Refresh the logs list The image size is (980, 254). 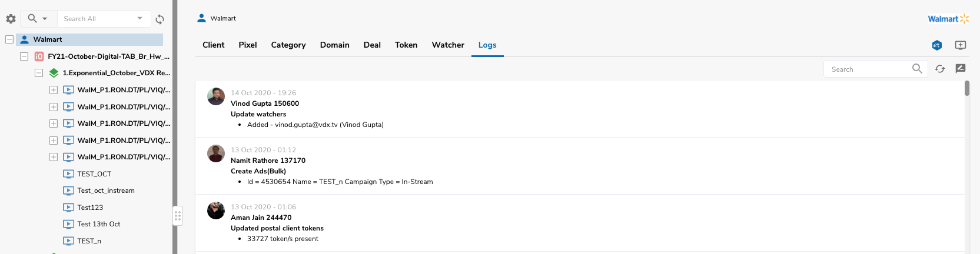[x=940, y=69]
